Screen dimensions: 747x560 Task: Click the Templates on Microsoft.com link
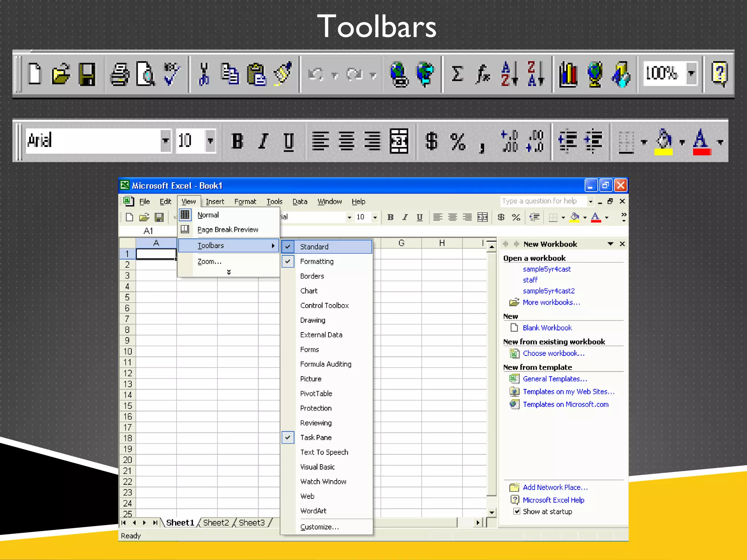(566, 404)
